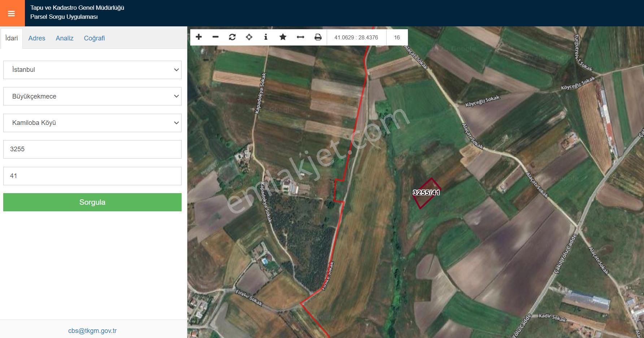This screenshot has width=644, height=338.
Task: Open the orange hamburger menu
Action: click(11, 13)
